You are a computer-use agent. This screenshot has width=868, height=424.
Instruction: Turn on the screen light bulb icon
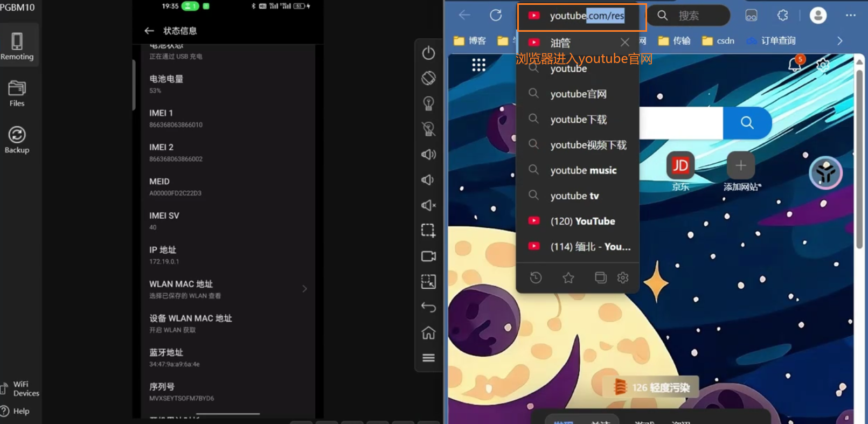pos(428,103)
